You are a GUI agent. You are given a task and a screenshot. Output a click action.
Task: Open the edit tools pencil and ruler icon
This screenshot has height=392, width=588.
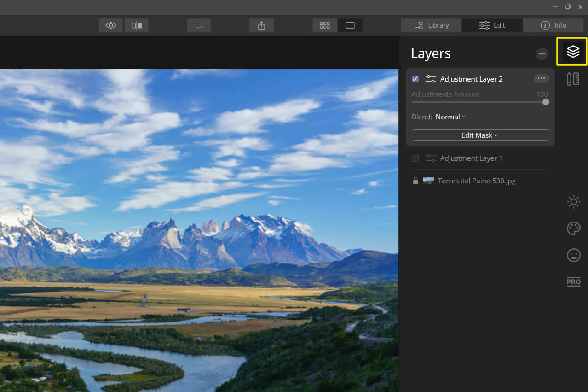[572, 78]
